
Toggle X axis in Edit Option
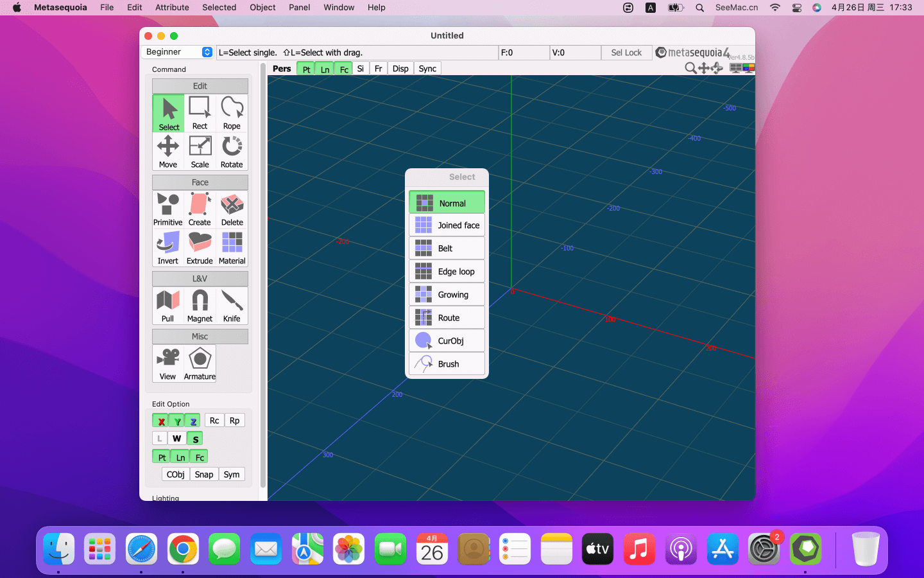(x=160, y=421)
